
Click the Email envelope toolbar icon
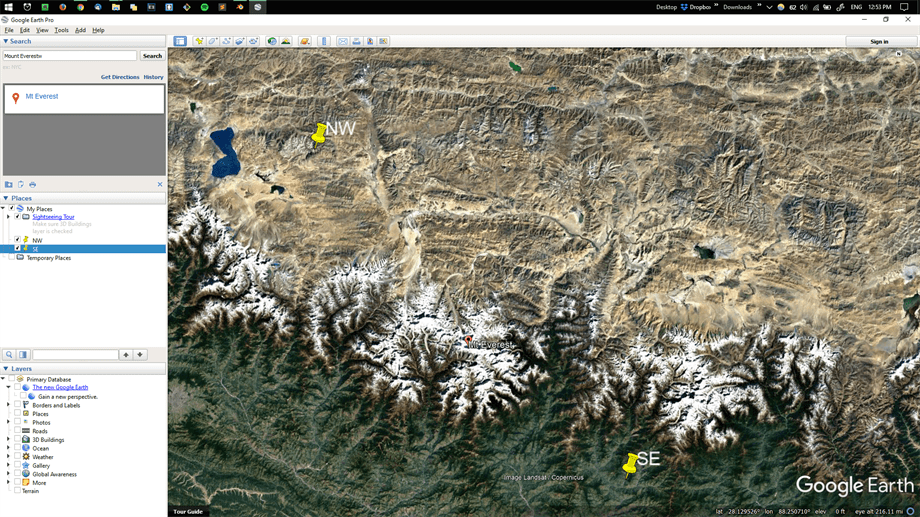point(343,41)
